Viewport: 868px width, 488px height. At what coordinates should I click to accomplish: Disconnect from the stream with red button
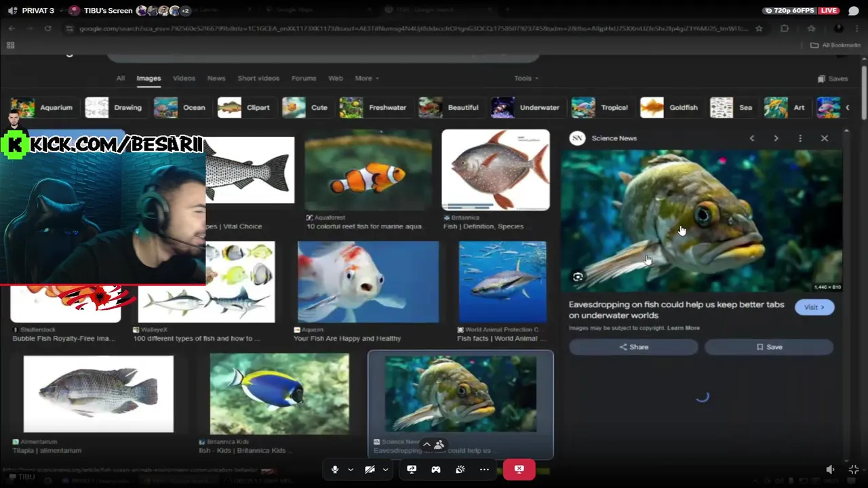pyautogui.click(x=519, y=469)
